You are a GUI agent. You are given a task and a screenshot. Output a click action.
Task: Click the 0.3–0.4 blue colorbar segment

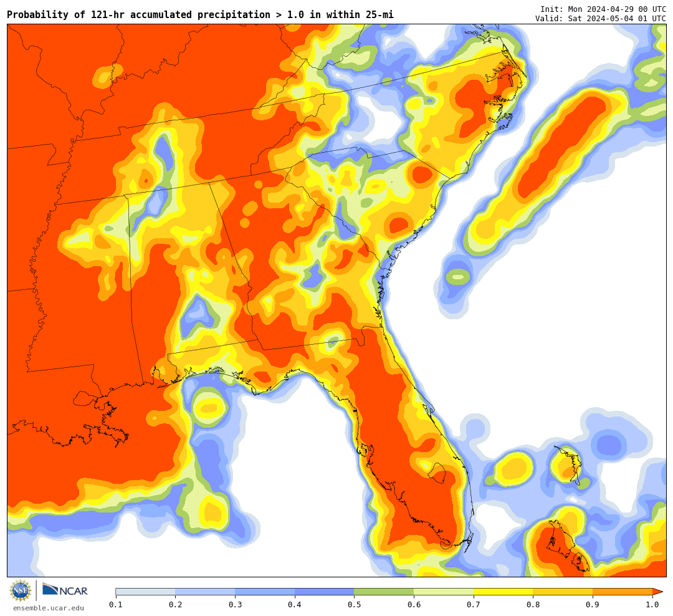pyautogui.click(x=265, y=592)
